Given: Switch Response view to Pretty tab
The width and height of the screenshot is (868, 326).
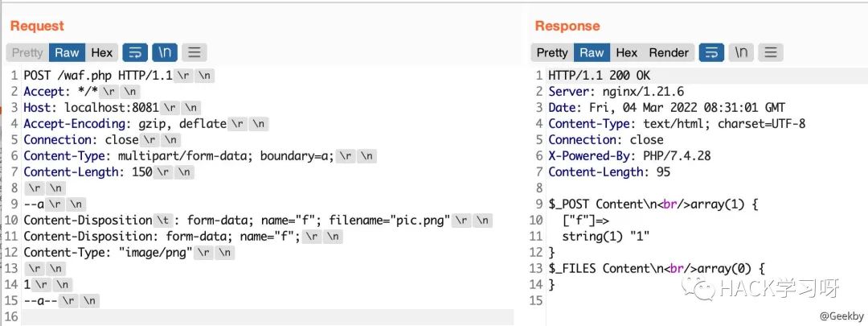Looking at the screenshot, I should click(552, 52).
